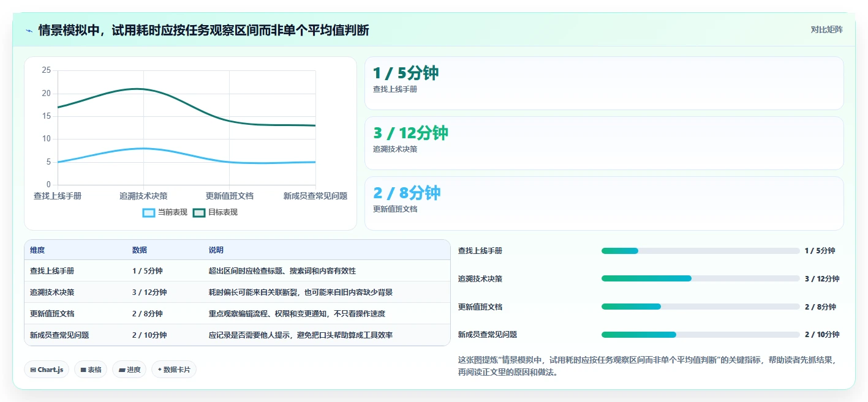This screenshot has height=402, width=868.
Task: Toggle the 目标表现 legend color box
Action: (x=199, y=212)
